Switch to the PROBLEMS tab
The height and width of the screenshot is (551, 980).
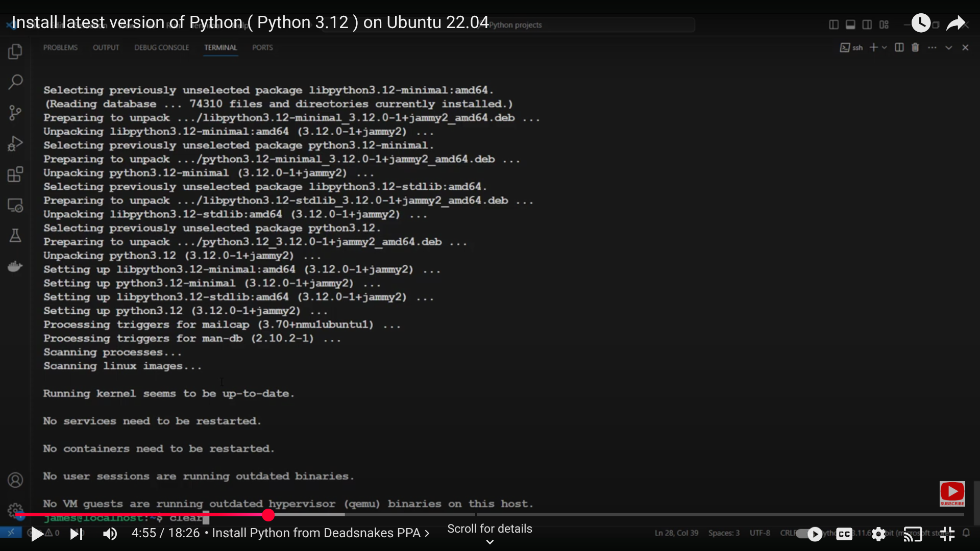[60, 47]
